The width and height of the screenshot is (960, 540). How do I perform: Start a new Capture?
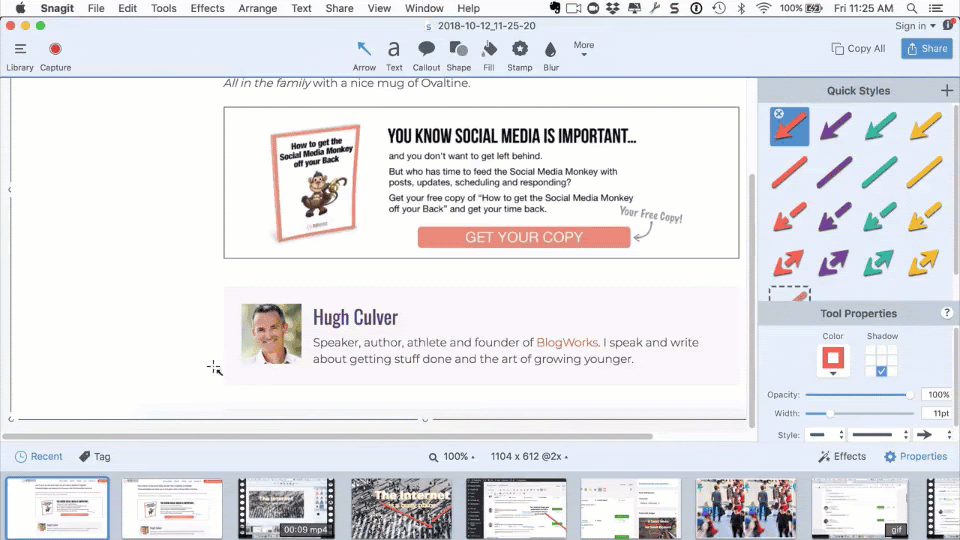click(x=55, y=56)
